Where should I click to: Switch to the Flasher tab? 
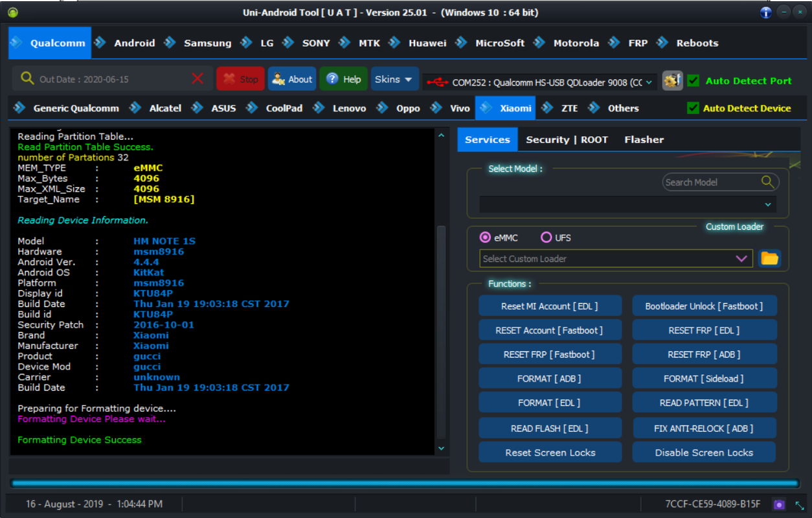point(644,139)
